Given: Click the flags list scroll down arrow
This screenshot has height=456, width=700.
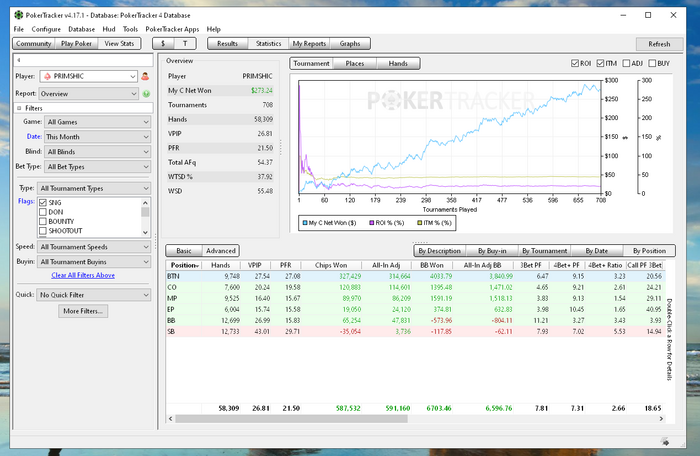Looking at the screenshot, I should (145, 232).
